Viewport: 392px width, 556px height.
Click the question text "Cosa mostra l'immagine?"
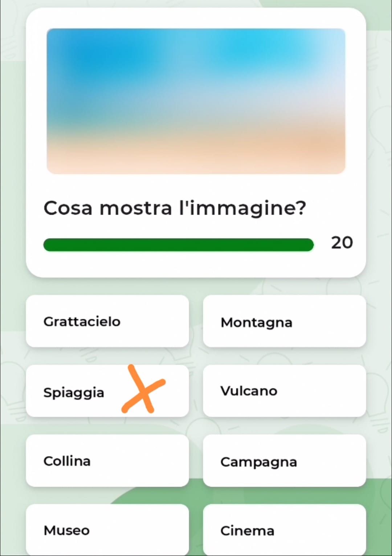point(175,208)
